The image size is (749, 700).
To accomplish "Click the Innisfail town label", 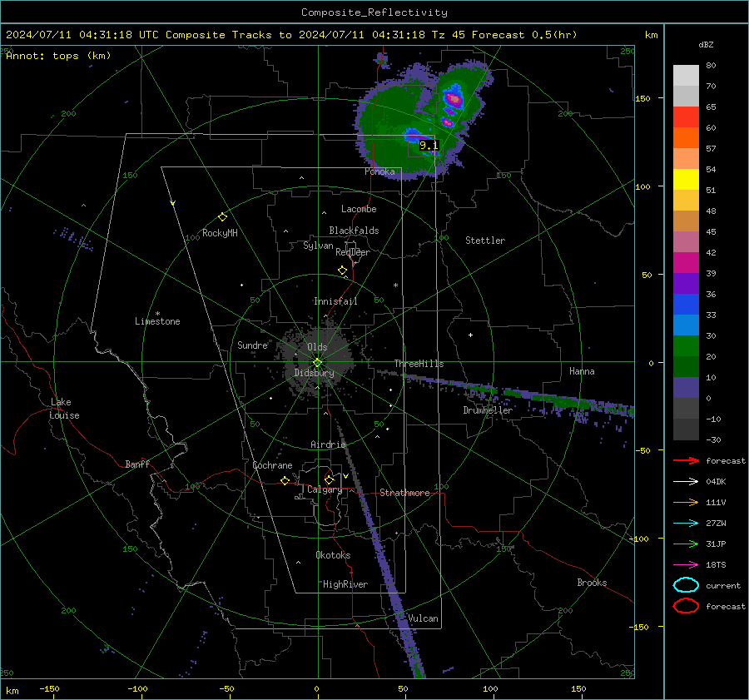I will (335, 301).
